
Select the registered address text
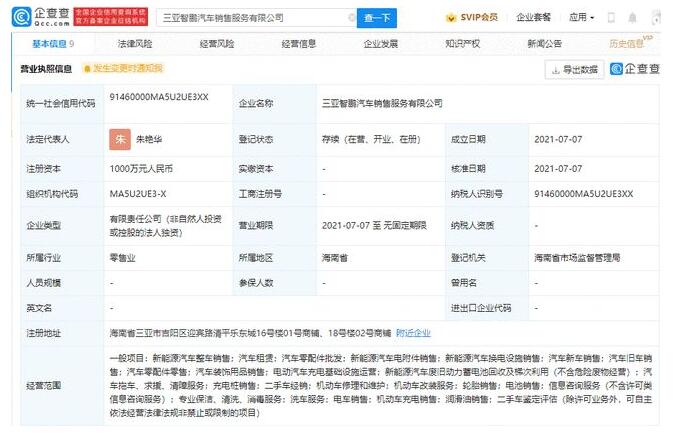tap(250, 333)
